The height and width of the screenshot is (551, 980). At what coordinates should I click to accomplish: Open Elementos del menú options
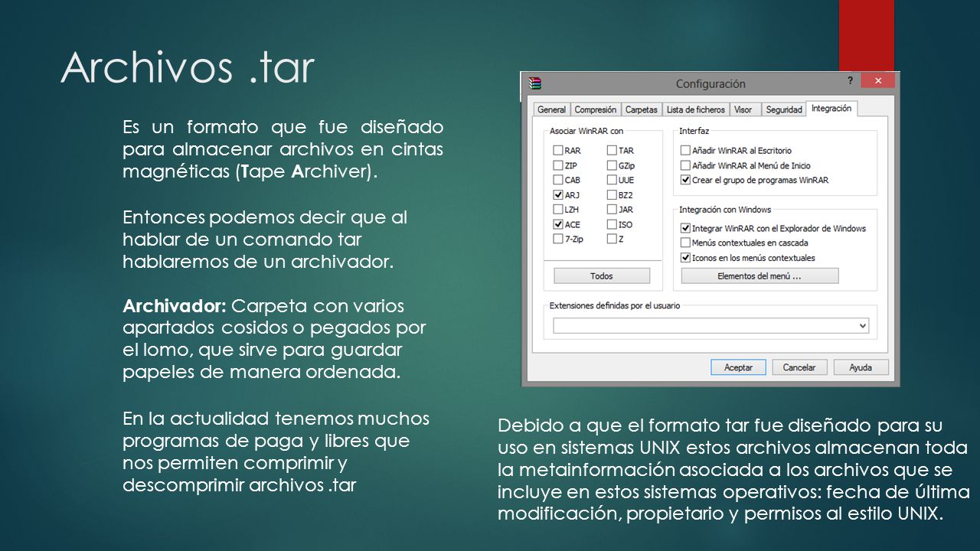[x=759, y=275]
